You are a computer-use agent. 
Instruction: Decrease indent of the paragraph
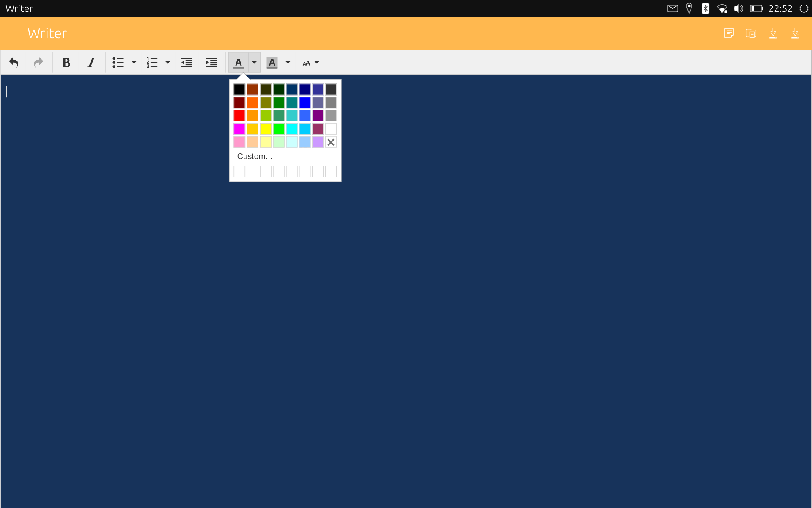[x=187, y=63]
